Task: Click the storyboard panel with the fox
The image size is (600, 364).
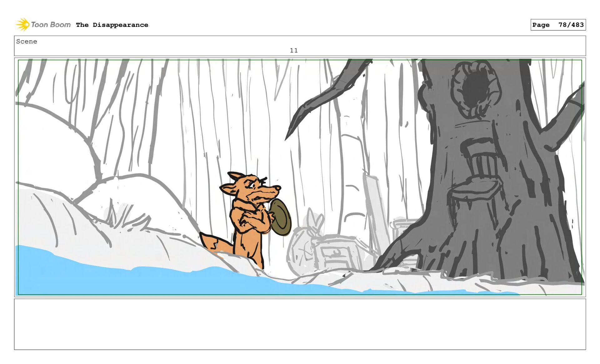Action: (300, 177)
